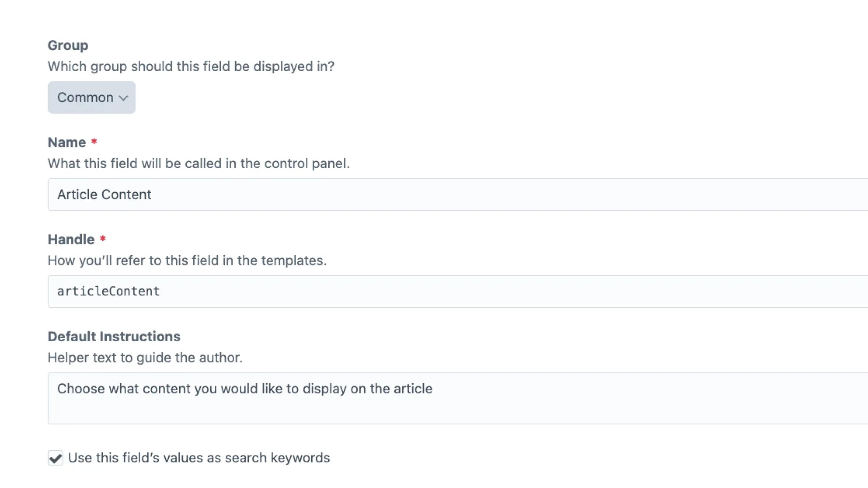Click in the Default Instructions textarea
This screenshot has width=868, height=488.
point(303,399)
